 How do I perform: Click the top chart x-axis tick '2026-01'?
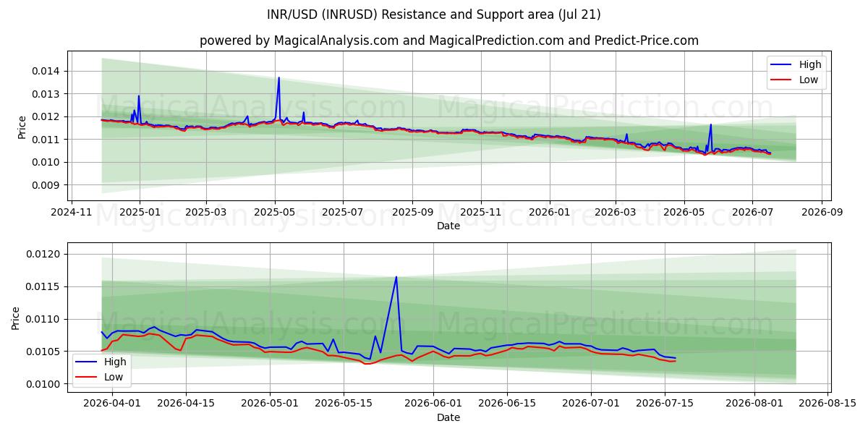[x=549, y=213]
